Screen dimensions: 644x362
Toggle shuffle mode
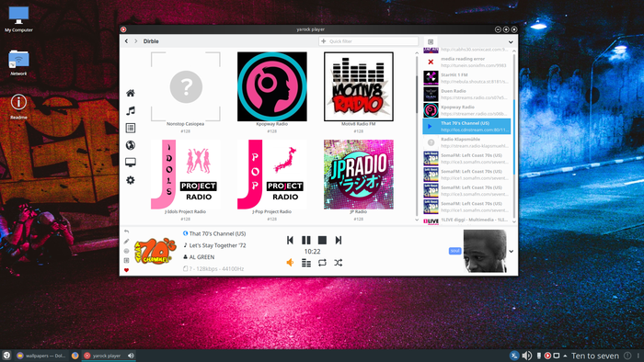[x=339, y=263]
